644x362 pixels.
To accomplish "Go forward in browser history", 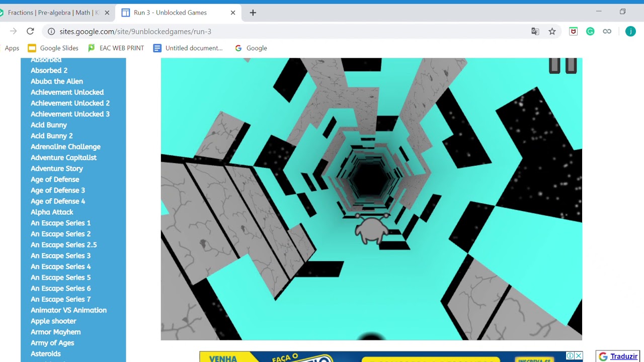I will pos(13,31).
